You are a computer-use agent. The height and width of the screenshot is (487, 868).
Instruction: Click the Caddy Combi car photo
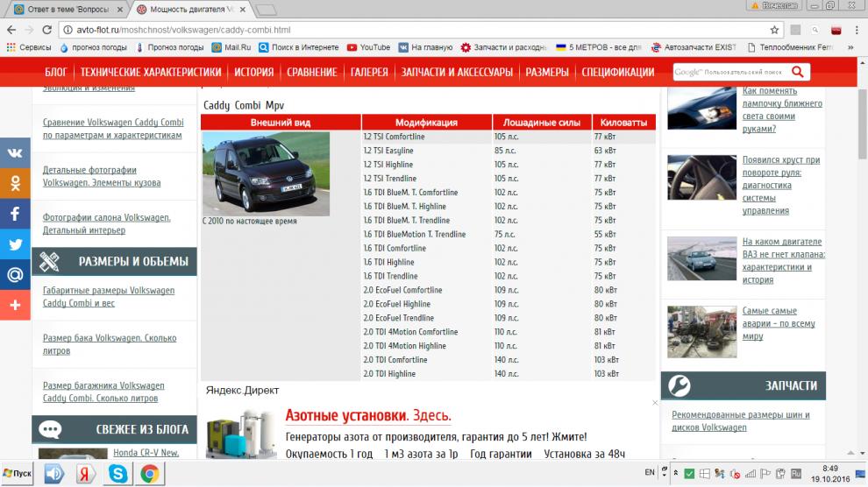pyautogui.click(x=266, y=173)
